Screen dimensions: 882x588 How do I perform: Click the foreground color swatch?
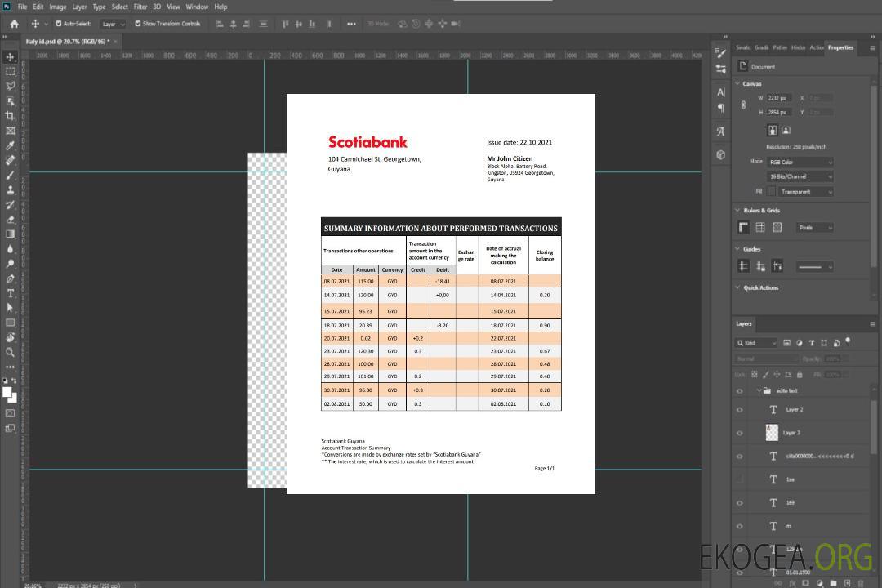pyautogui.click(x=7, y=394)
